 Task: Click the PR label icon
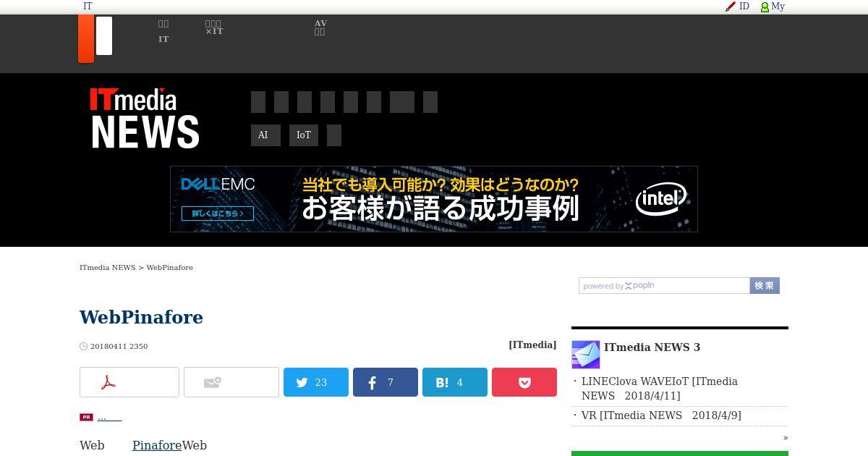pyautogui.click(x=86, y=417)
